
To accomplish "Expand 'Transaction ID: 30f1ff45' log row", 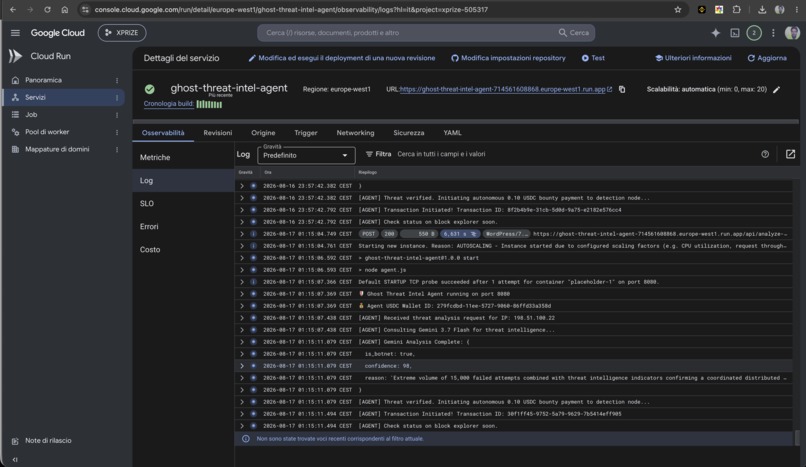I will click(242, 414).
